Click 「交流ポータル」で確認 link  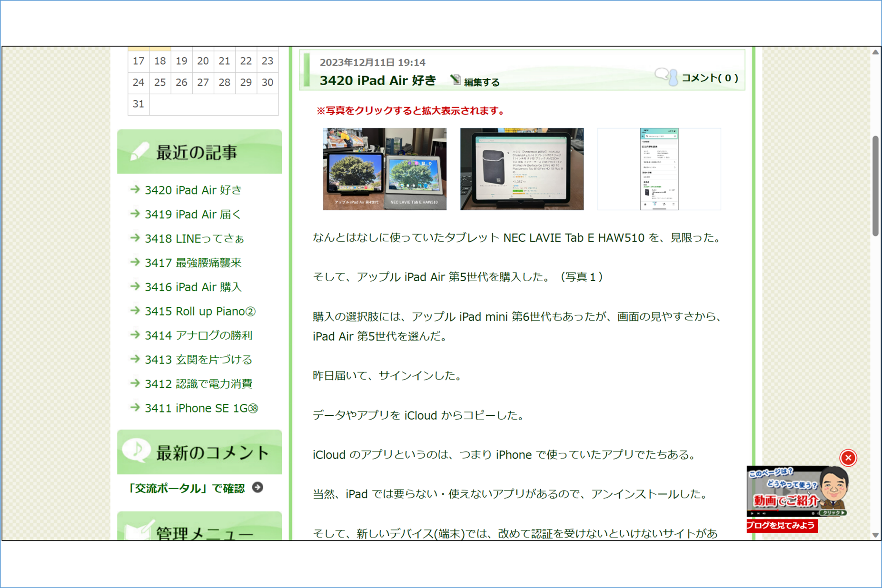tap(187, 488)
